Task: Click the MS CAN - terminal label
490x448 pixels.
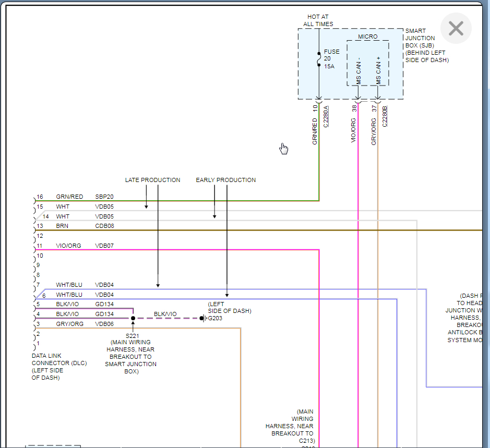Action: pyautogui.click(x=358, y=70)
